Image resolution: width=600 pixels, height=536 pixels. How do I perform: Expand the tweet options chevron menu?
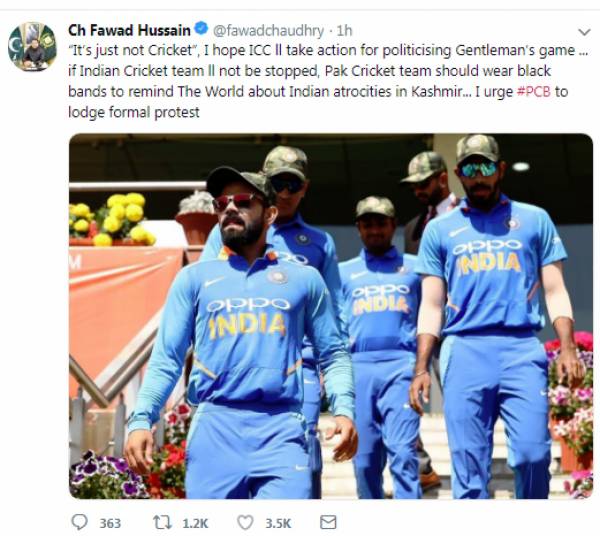[584, 32]
